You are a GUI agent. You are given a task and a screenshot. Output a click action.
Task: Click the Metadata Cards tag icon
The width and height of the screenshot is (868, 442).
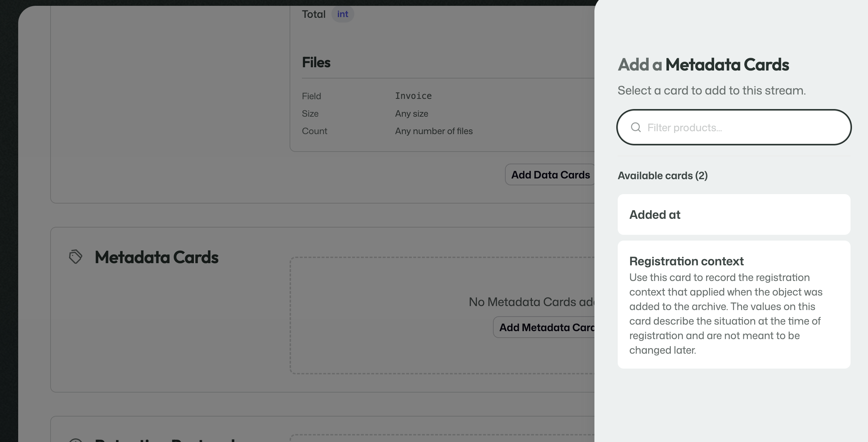tap(75, 257)
